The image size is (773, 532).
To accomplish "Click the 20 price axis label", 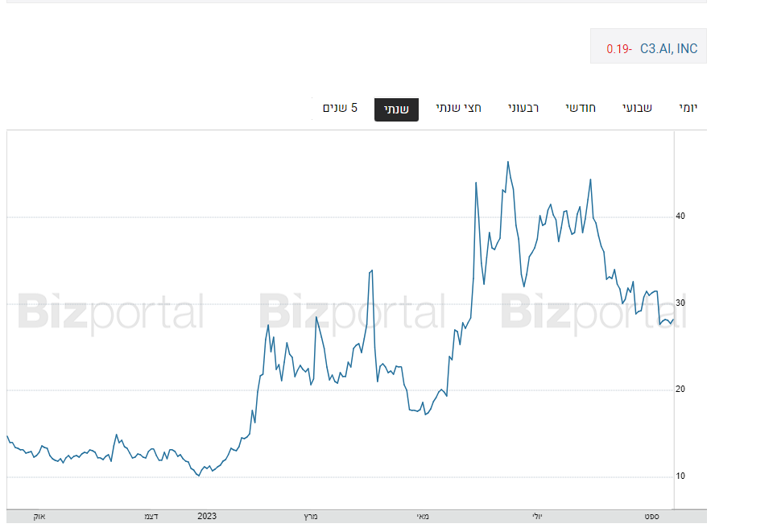I will 680,390.
